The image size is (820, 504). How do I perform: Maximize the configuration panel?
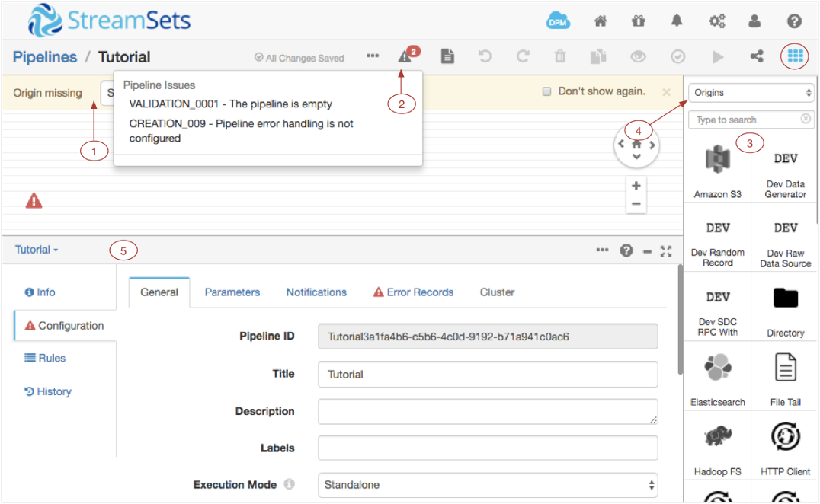(666, 250)
